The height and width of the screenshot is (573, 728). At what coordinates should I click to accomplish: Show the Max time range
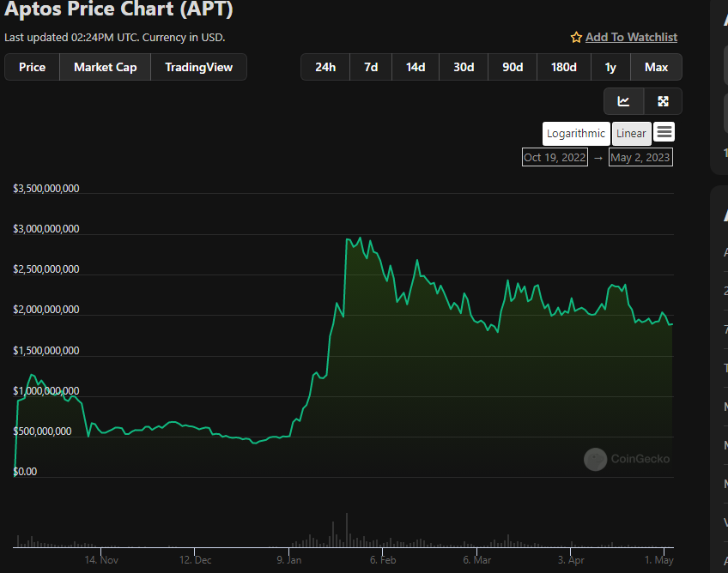coord(656,67)
